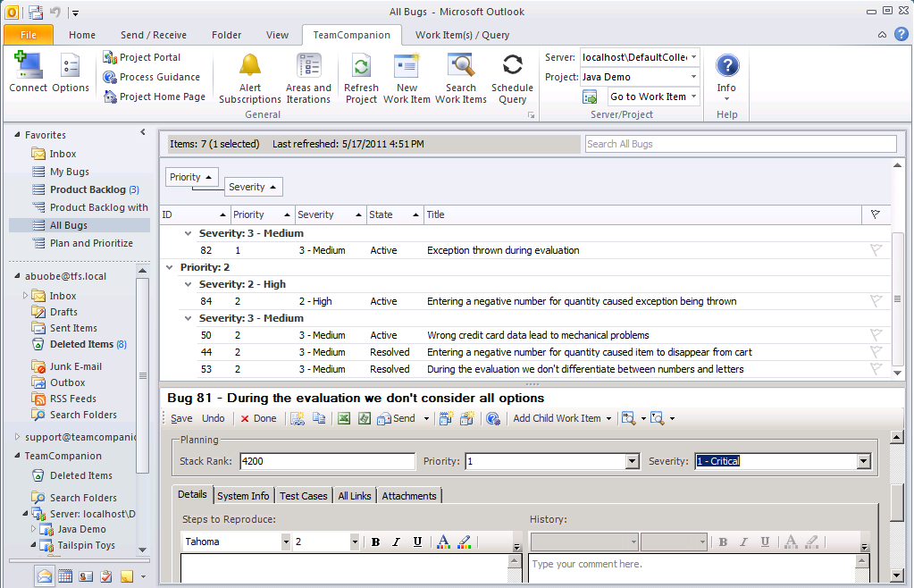
Task: Apply Underline in Steps to Reproduce
Action: [417, 542]
